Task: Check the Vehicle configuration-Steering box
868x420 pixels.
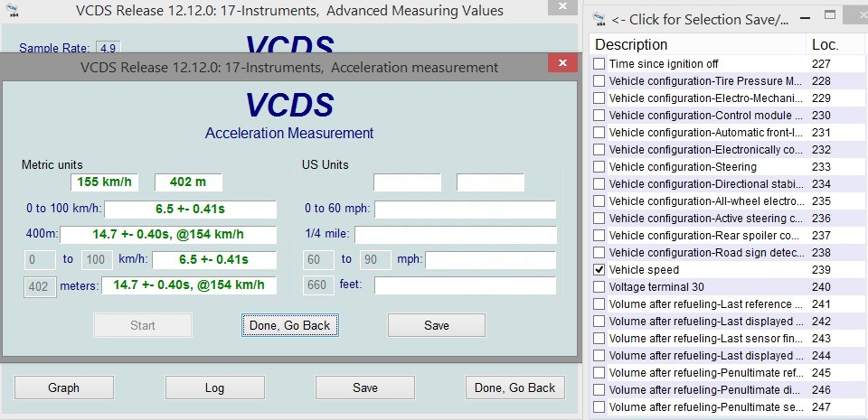Action: (x=599, y=166)
